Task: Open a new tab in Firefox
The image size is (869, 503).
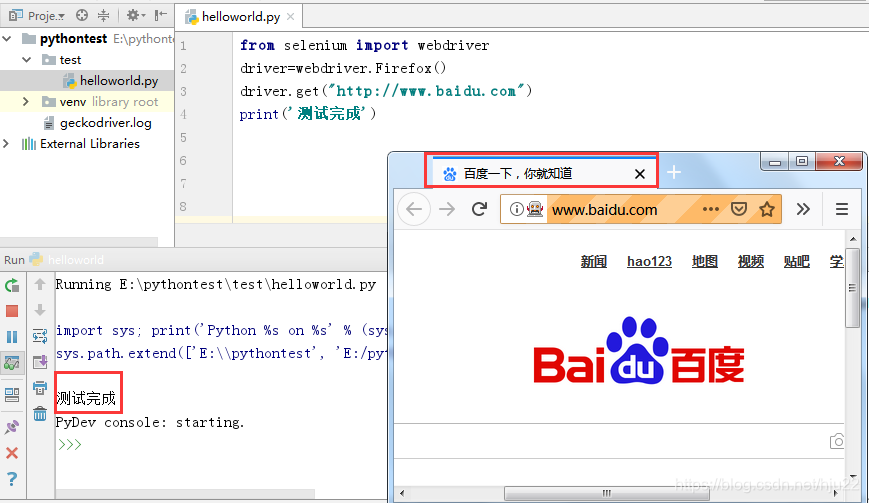Action: coord(674,172)
